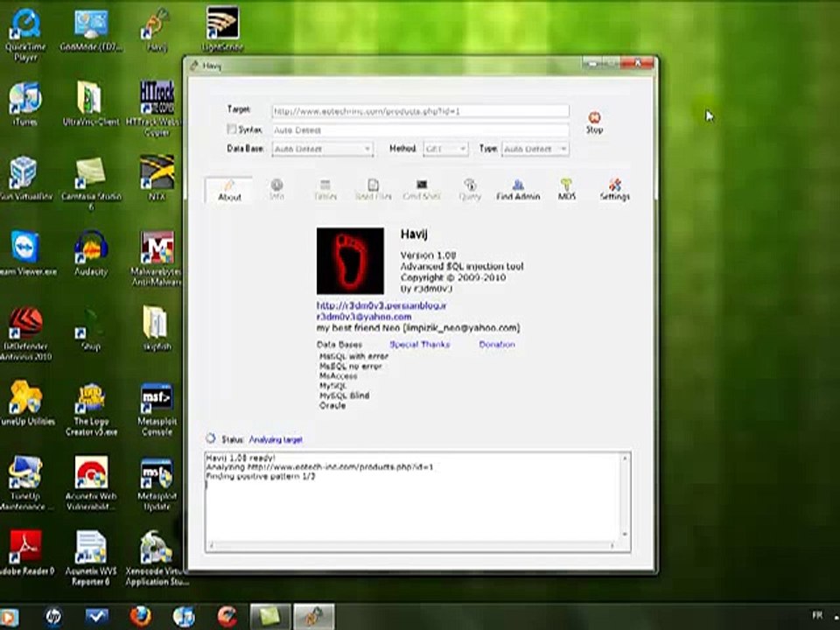
Task: Expand the Method dropdown
Action: (445, 149)
